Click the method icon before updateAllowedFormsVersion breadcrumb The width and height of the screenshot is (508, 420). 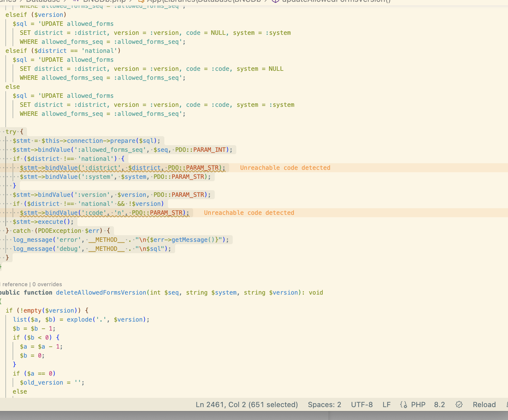point(275,1)
